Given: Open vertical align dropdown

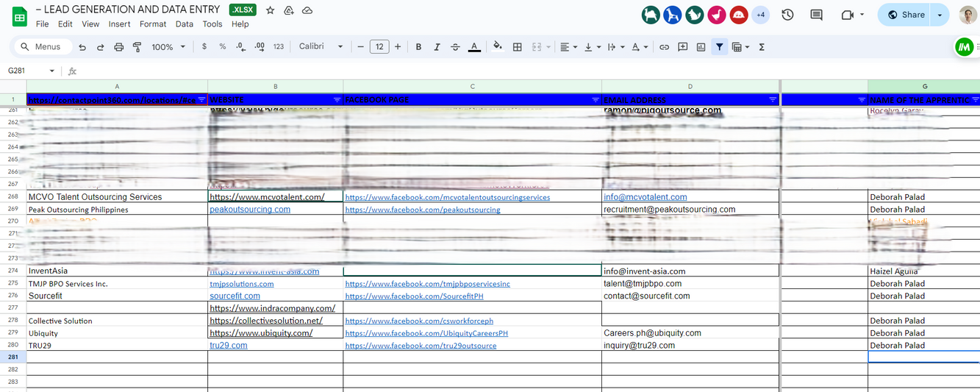Looking at the screenshot, I should [x=591, y=47].
